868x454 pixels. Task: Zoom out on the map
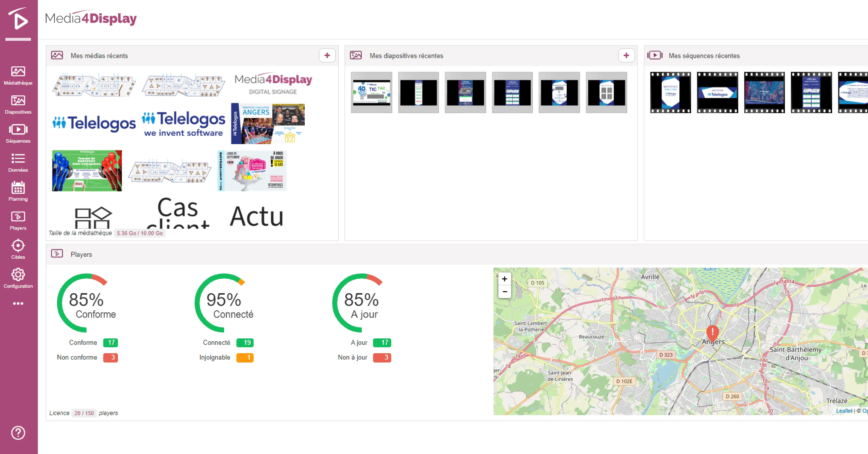(505, 292)
